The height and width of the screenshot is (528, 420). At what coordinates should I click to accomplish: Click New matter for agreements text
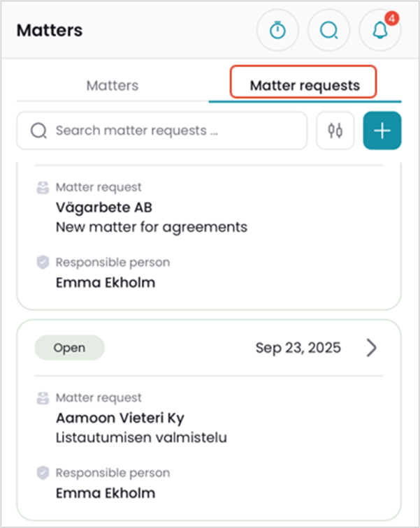point(151,227)
